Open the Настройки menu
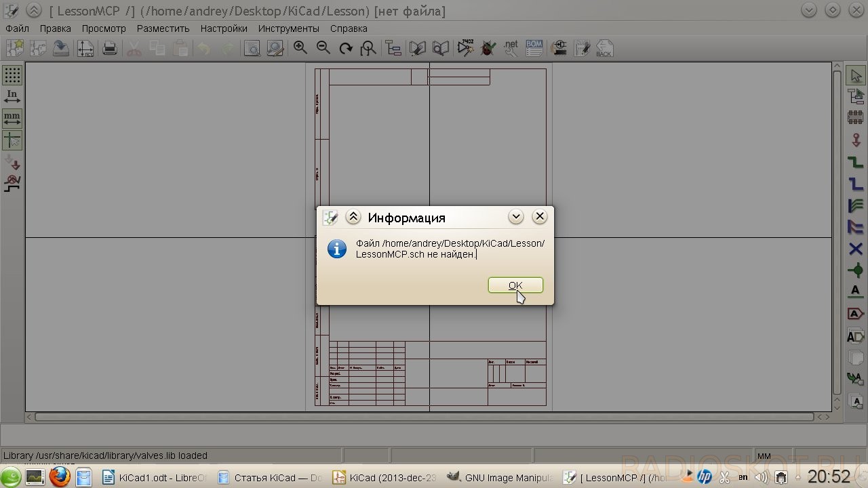 click(x=224, y=28)
